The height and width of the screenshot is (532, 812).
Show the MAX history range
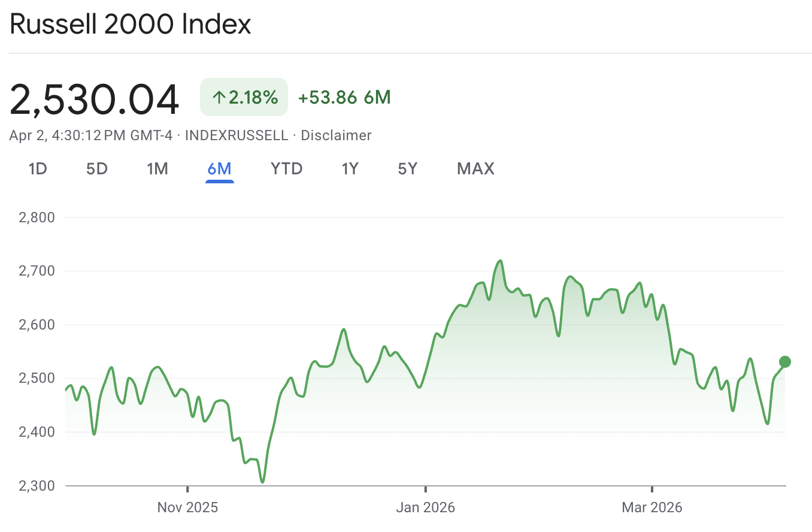point(475,169)
